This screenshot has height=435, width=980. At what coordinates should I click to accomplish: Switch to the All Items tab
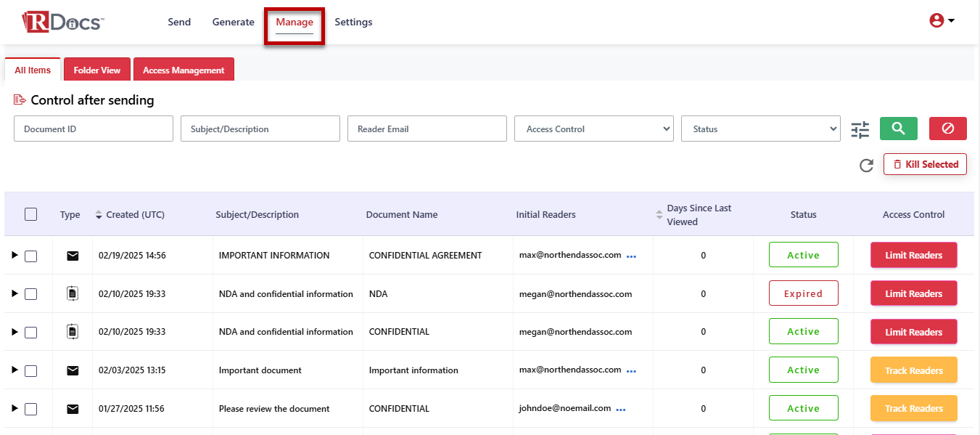click(33, 70)
